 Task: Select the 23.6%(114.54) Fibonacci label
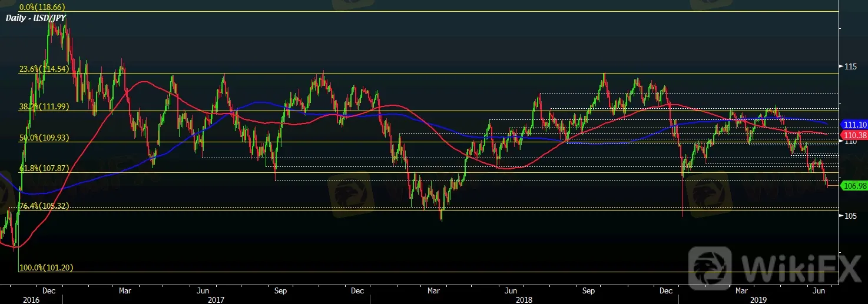44,69
